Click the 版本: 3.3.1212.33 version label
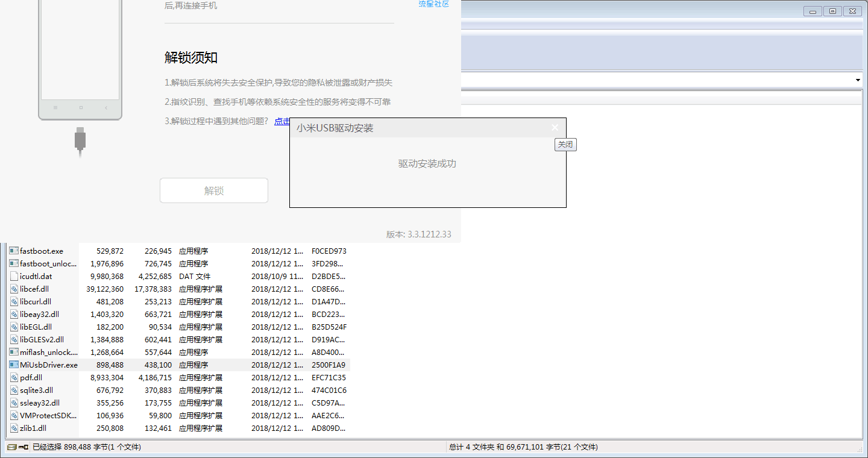868x458 pixels. tap(419, 234)
